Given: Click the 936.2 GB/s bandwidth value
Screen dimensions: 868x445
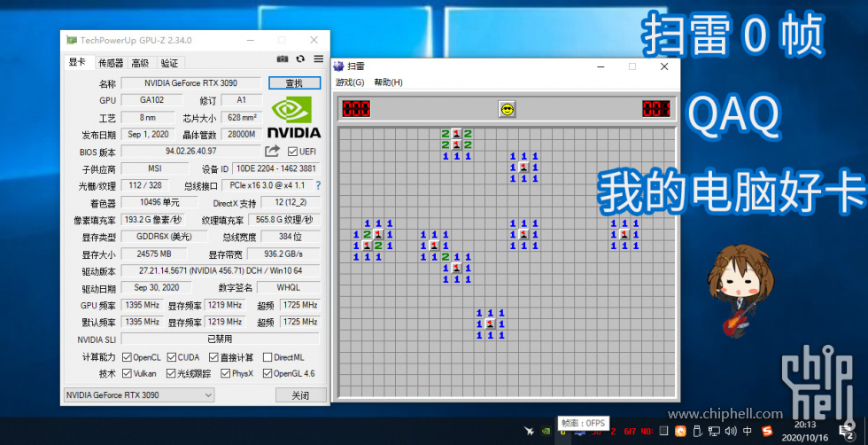Looking at the screenshot, I should point(283,254).
